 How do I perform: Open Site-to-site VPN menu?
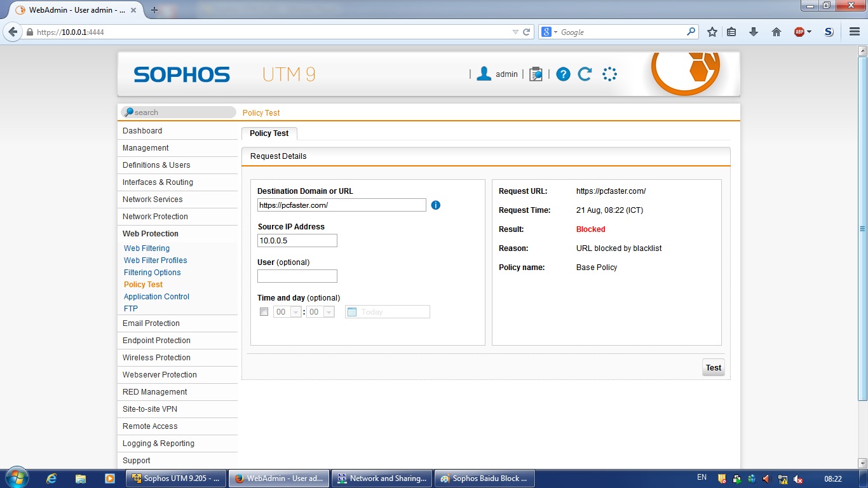[177, 409]
